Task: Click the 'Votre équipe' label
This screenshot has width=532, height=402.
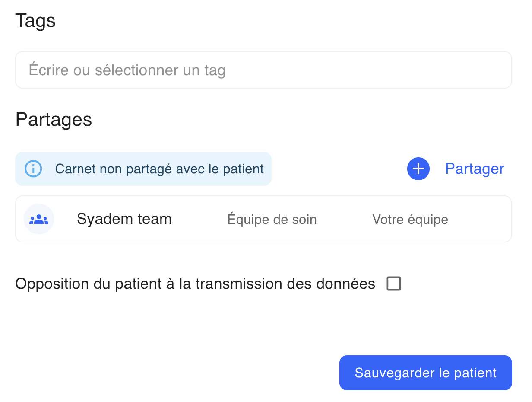Action: [x=410, y=220]
